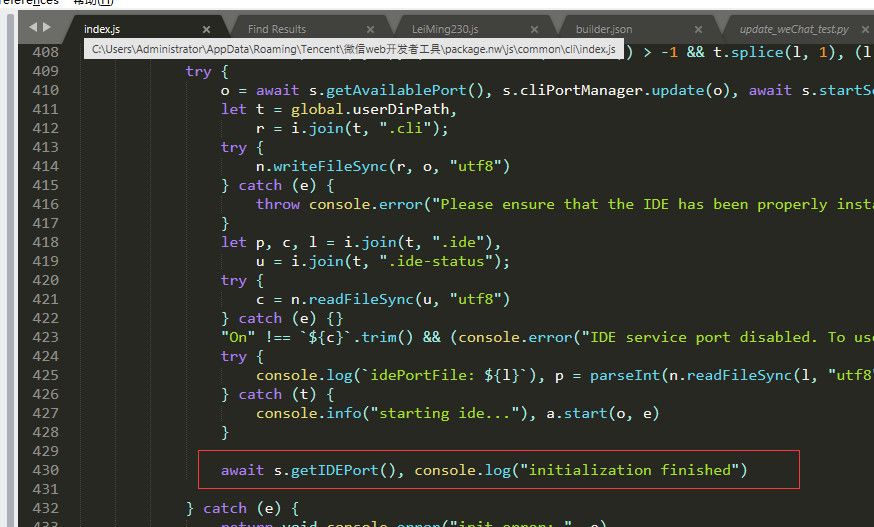The height and width of the screenshot is (527, 874).
Task: Click the next-tab right arrow
Action: pos(47,27)
